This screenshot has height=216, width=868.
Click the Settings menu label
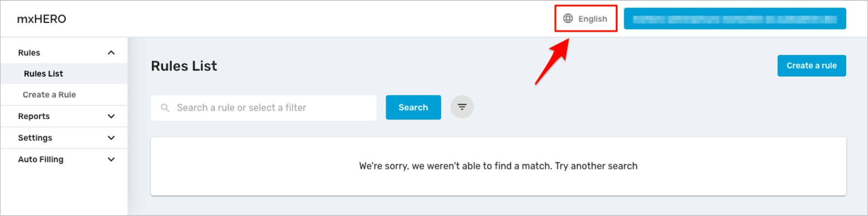tap(35, 138)
